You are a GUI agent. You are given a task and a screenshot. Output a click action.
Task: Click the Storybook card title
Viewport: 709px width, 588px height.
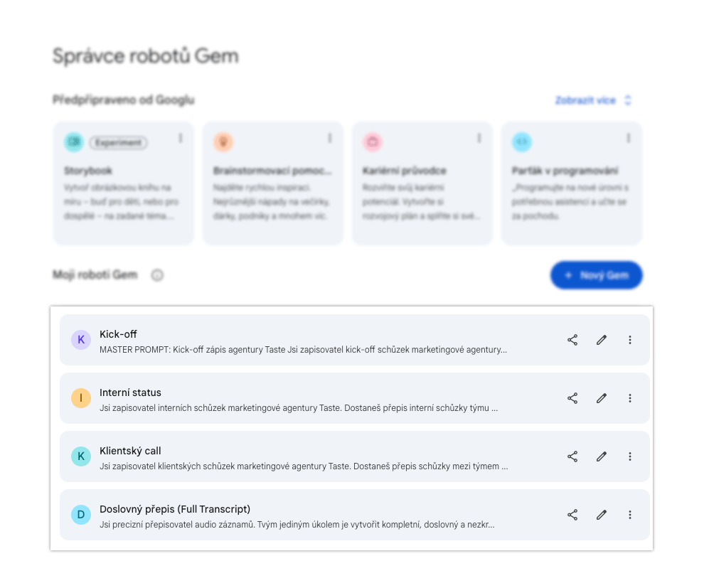coord(88,171)
